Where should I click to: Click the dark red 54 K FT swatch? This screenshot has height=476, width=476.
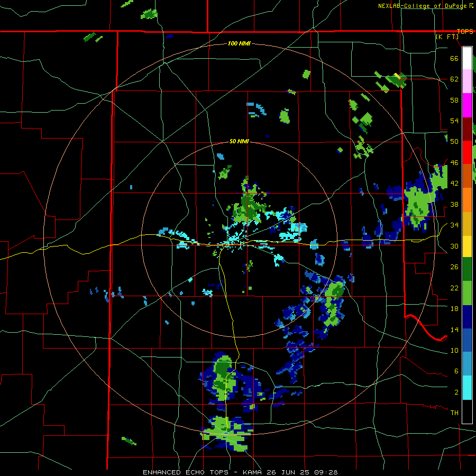click(x=467, y=129)
